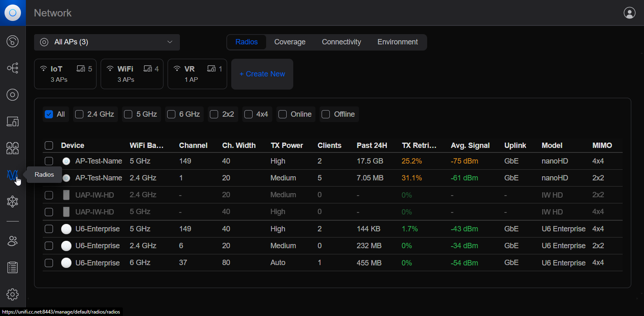Open the Client Devices sidebar icon

click(x=13, y=122)
